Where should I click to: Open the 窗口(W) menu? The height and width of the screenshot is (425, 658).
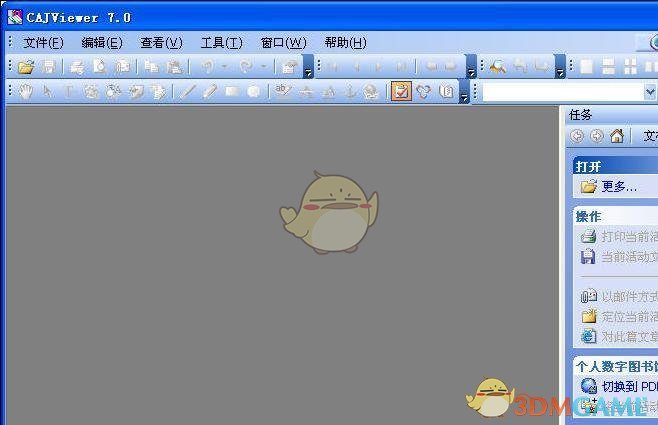tap(283, 42)
